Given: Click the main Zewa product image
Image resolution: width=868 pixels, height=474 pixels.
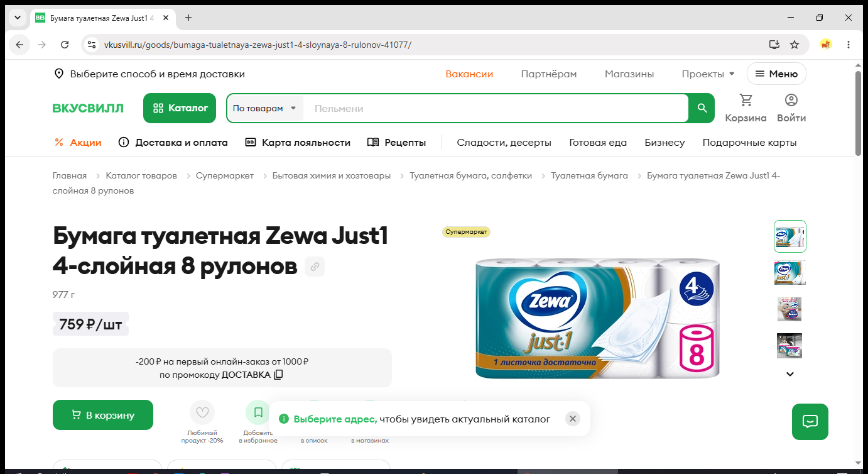Looking at the screenshot, I should [597, 319].
